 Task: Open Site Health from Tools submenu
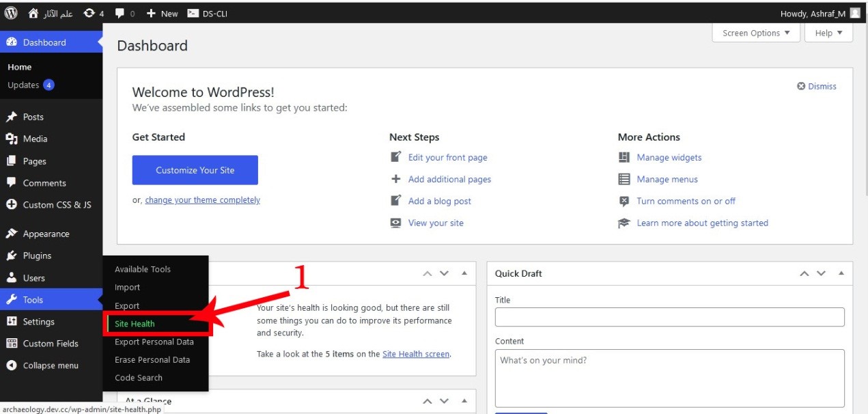click(135, 324)
